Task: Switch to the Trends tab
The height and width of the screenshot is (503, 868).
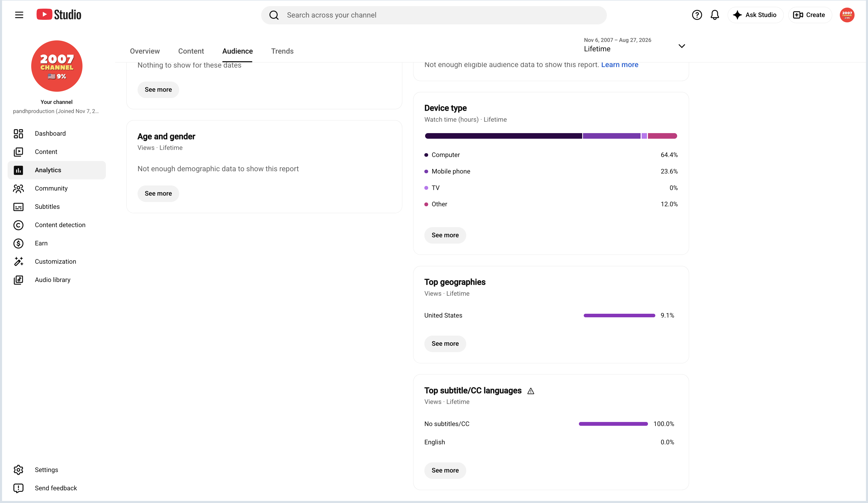Action: pyautogui.click(x=282, y=51)
